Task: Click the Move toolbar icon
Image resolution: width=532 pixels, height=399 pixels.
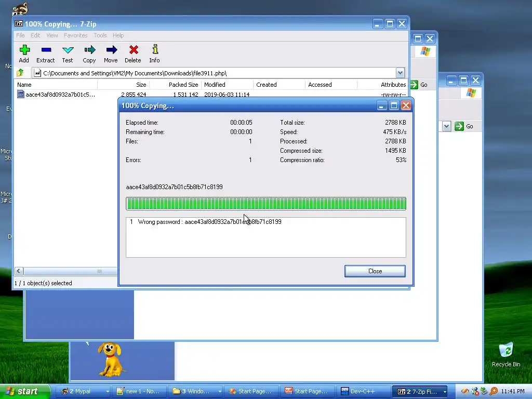Action: pos(111,50)
